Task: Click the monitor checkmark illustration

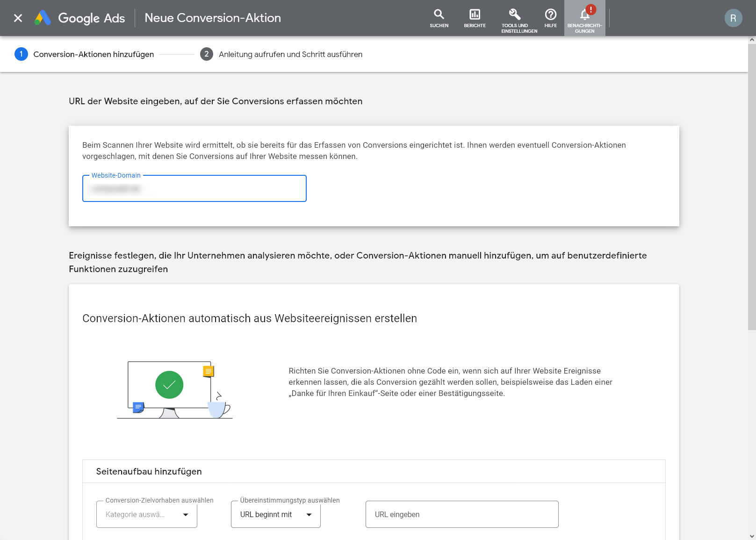Action: tap(169, 385)
